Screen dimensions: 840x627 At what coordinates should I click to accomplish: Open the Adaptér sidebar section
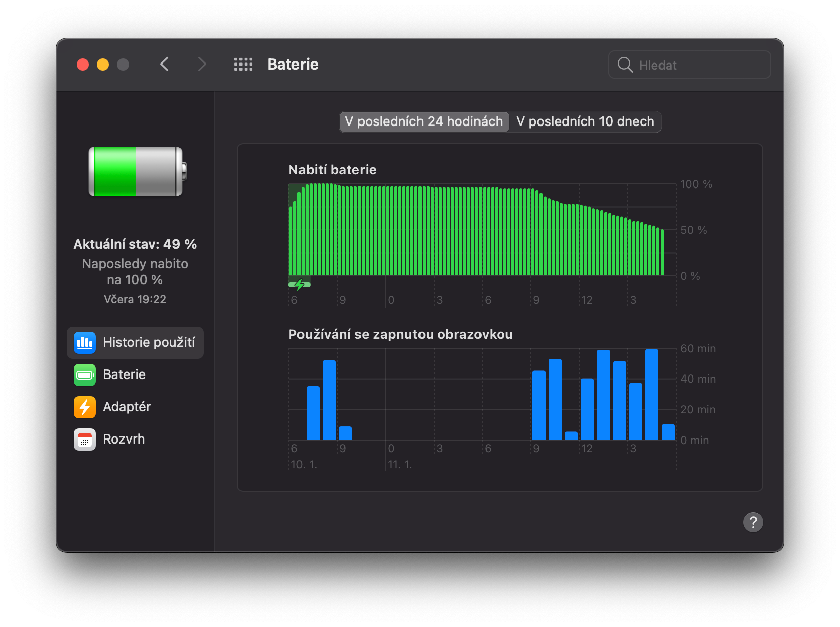[135, 407]
